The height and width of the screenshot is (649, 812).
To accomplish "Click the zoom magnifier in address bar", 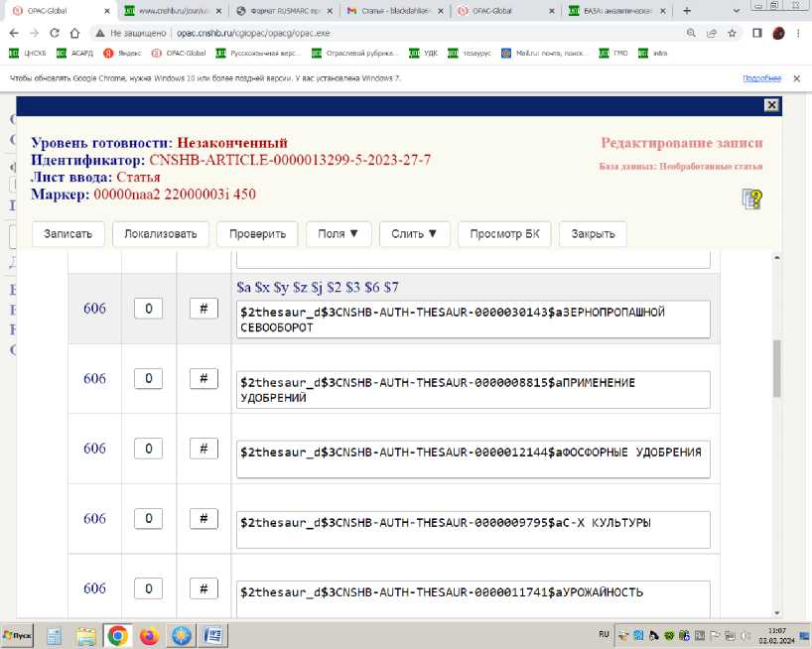I will point(691,33).
